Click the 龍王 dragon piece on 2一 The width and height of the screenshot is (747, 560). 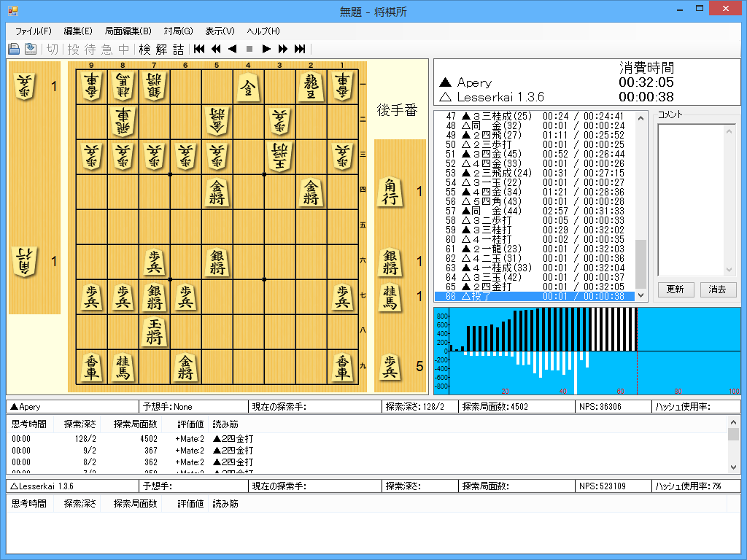point(311,86)
